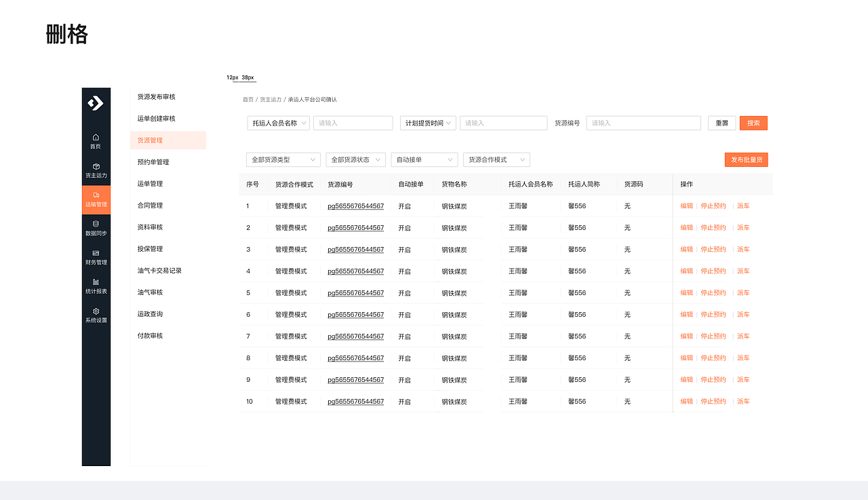Click 货源合作模式 column header
The height and width of the screenshot is (500, 868).
point(294,185)
